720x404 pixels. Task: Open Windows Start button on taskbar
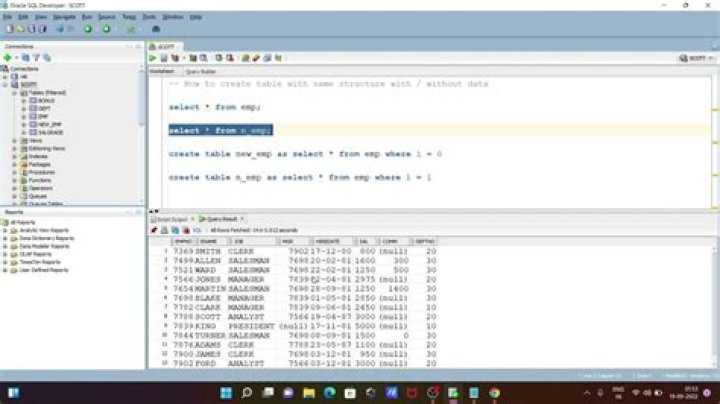[x=226, y=391]
